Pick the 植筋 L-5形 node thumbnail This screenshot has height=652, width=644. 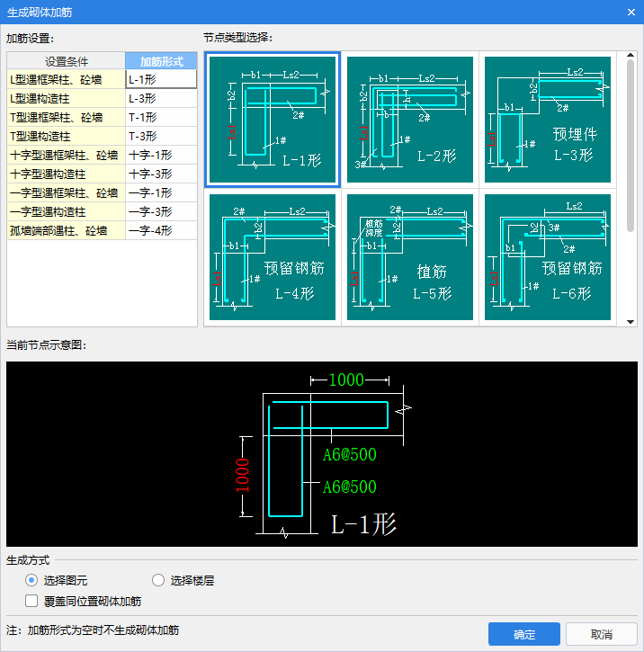[x=410, y=257]
